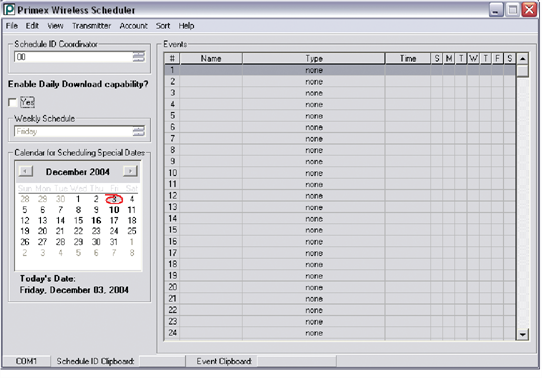542x378 pixels.
Task: Click the events scrollbar up arrow
Action: [523, 59]
